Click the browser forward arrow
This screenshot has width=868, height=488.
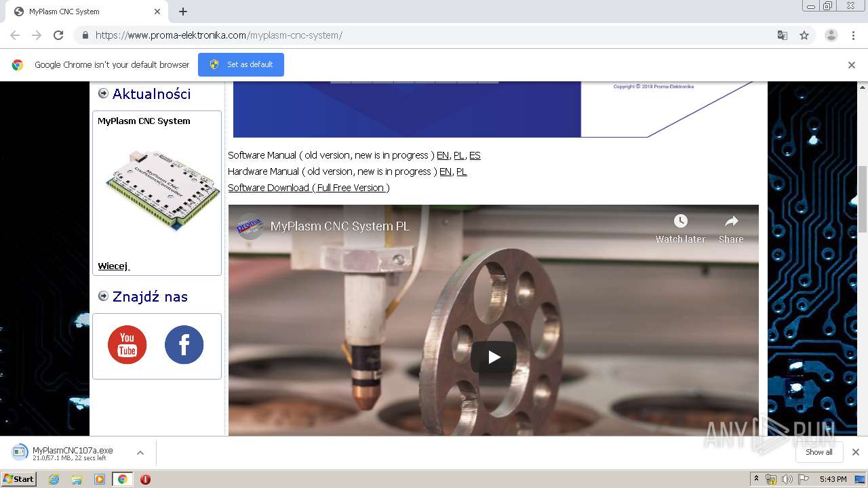click(37, 35)
